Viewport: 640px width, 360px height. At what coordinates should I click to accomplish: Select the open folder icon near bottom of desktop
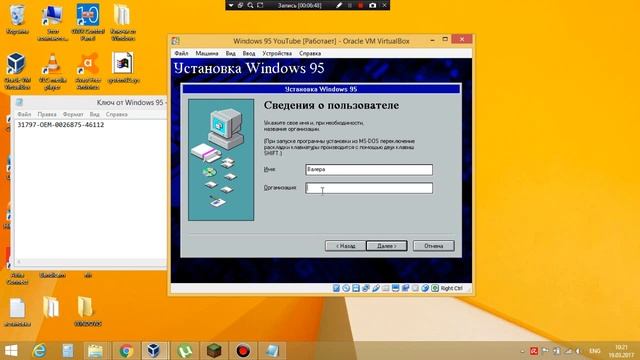tap(52, 307)
